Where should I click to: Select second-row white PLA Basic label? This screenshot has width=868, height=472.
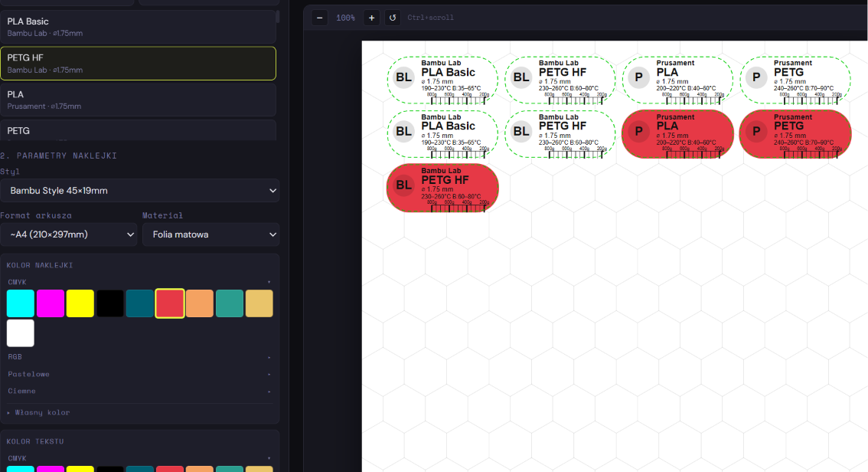point(442,134)
